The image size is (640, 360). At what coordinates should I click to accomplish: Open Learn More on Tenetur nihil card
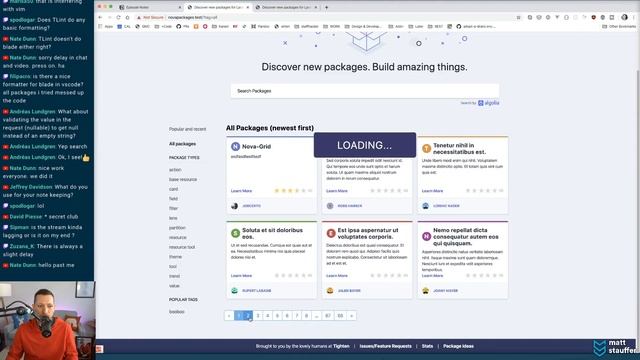coord(432,191)
